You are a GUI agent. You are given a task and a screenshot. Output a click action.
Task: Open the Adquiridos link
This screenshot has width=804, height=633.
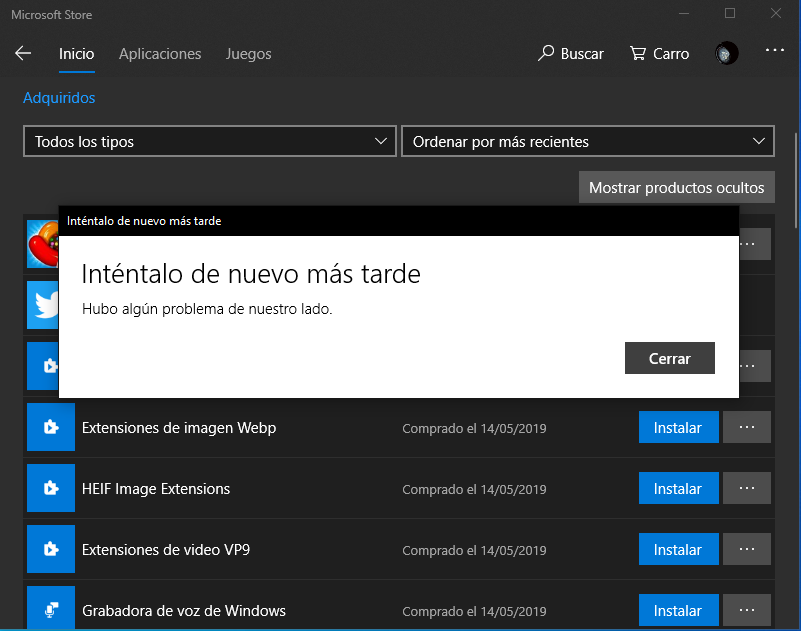(59, 97)
